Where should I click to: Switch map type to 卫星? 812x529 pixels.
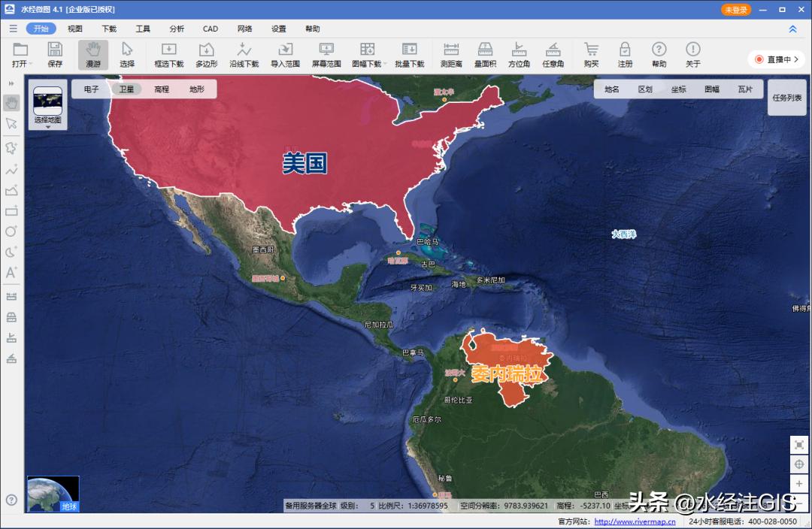point(126,89)
